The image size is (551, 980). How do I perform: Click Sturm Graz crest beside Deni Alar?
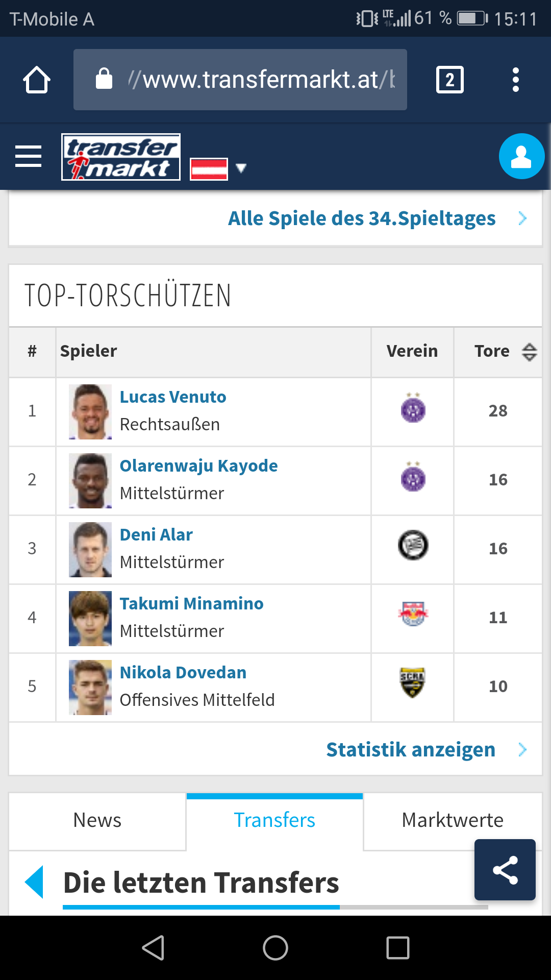coord(413,545)
